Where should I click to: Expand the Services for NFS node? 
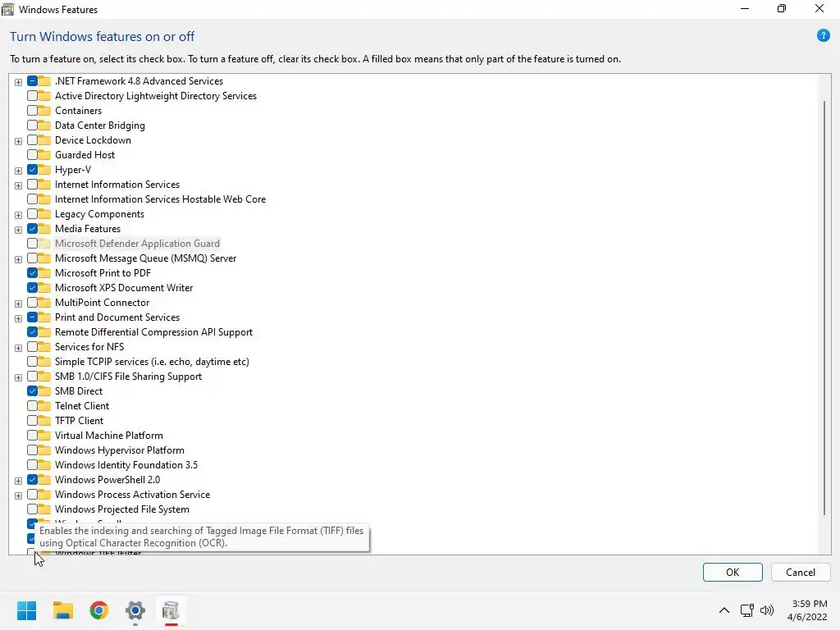click(18, 348)
